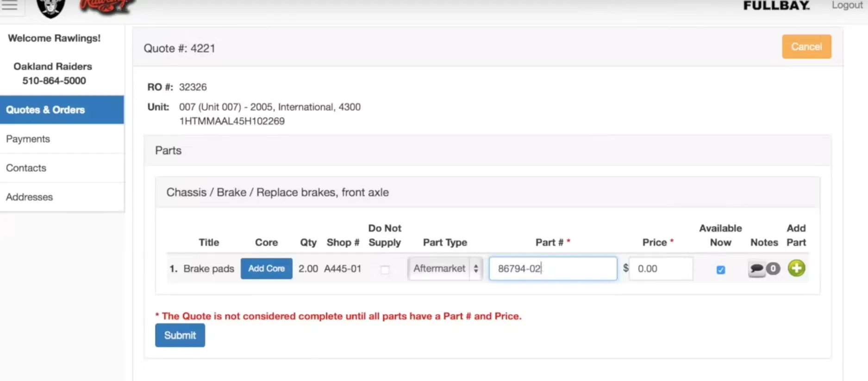Click the green Add Part plus icon
The image size is (868, 381).
(x=796, y=268)
